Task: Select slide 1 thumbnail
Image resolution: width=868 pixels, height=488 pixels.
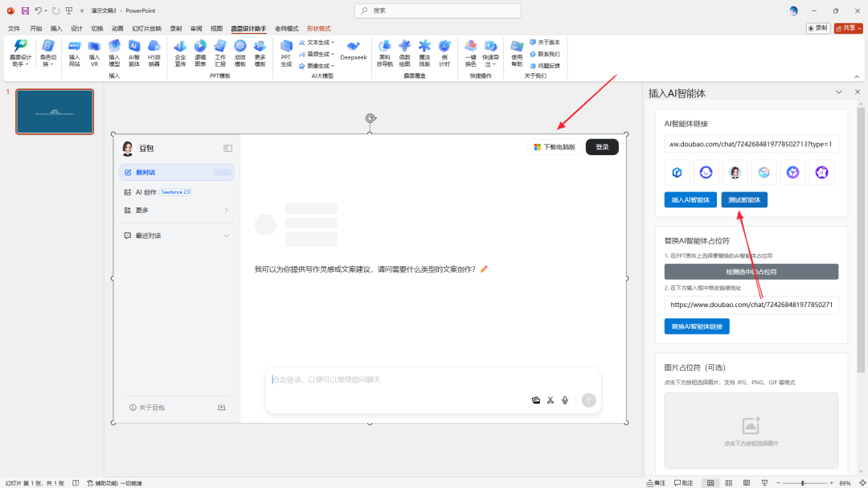Action: 55,111
